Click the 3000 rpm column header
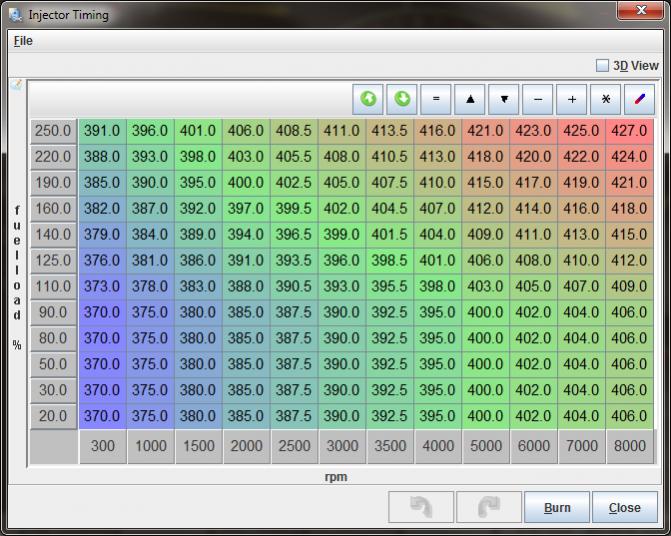 click(x=342, y=446)
